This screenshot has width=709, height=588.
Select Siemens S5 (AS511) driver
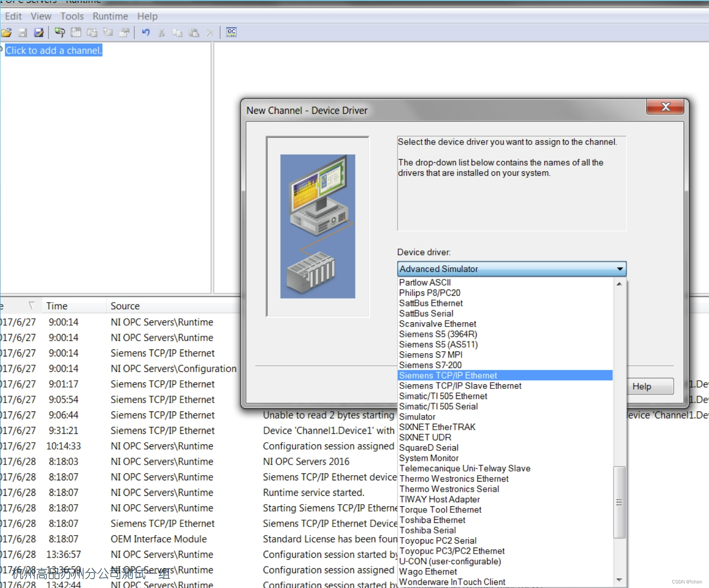pos(505,344)
